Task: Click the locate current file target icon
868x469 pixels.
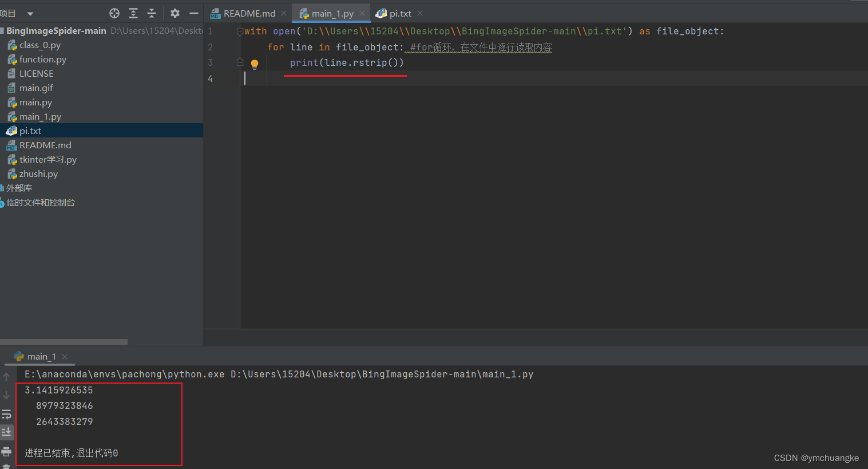Action: [114, 13]
